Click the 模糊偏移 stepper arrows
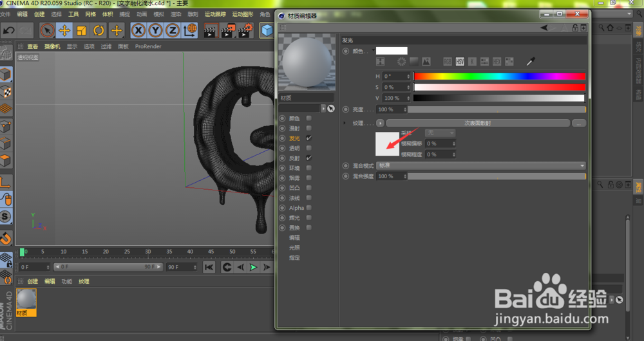The width and height of the screenshot is (644, 341). (453, 143)
